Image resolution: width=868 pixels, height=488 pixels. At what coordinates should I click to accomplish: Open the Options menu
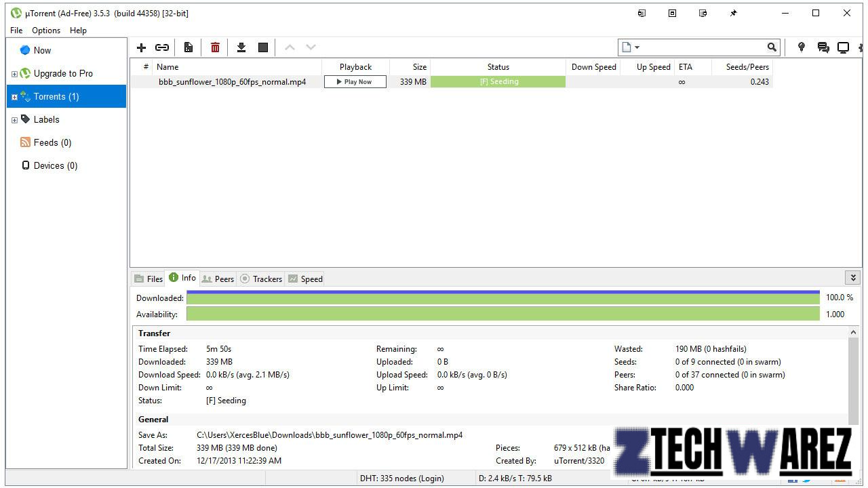point(46,30)
